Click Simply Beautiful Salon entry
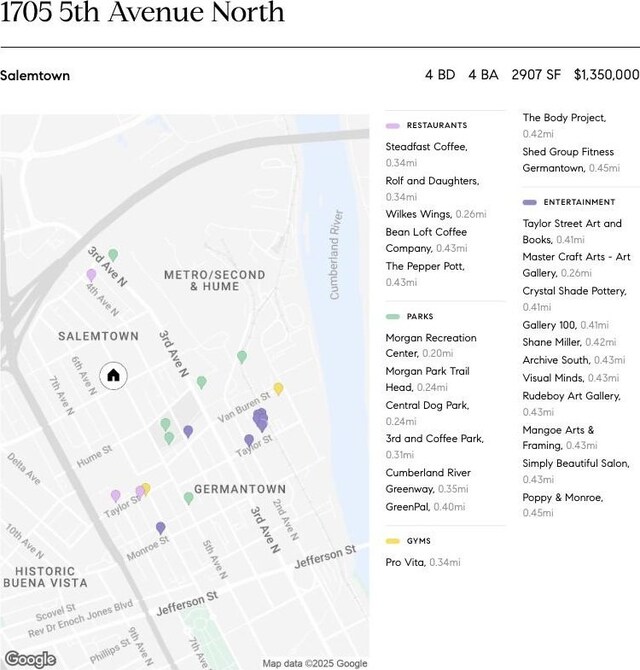The width and height of the screenshot is (640, 670). coord(576,471)
